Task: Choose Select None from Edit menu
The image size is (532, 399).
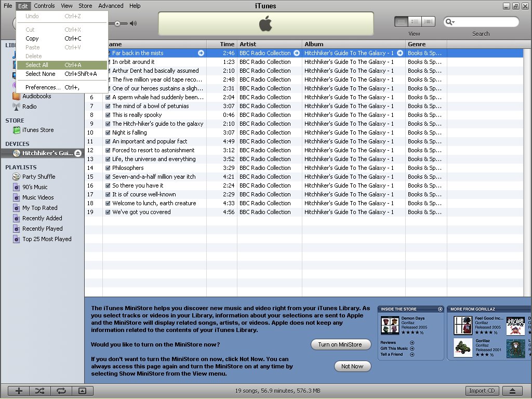Action: (x=62, y=74)
